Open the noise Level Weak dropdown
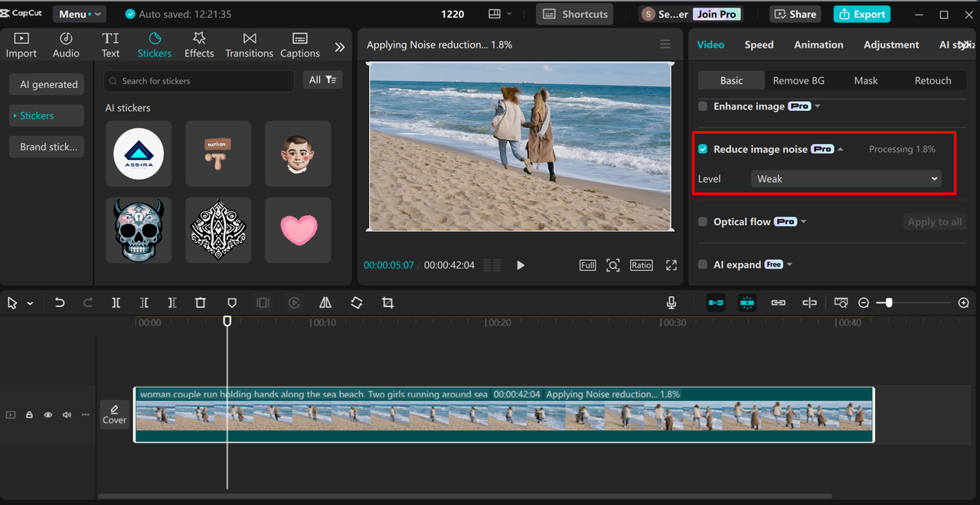980x505 pixels. tap(846, 179)
